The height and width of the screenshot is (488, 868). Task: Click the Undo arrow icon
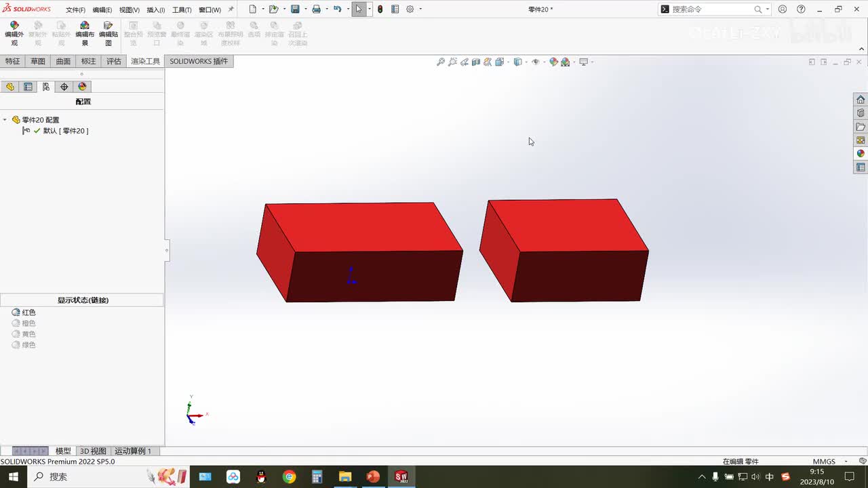(x=337, y=9)
